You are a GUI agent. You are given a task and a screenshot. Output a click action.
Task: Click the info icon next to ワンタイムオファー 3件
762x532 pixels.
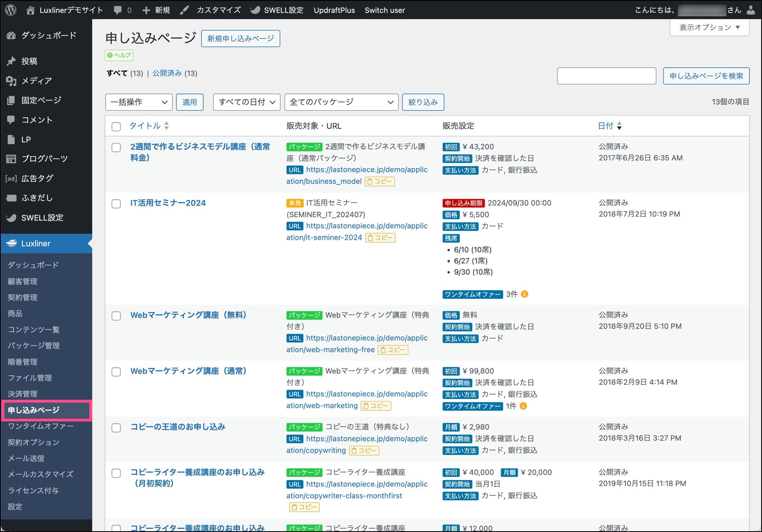[x=525, y=294]
